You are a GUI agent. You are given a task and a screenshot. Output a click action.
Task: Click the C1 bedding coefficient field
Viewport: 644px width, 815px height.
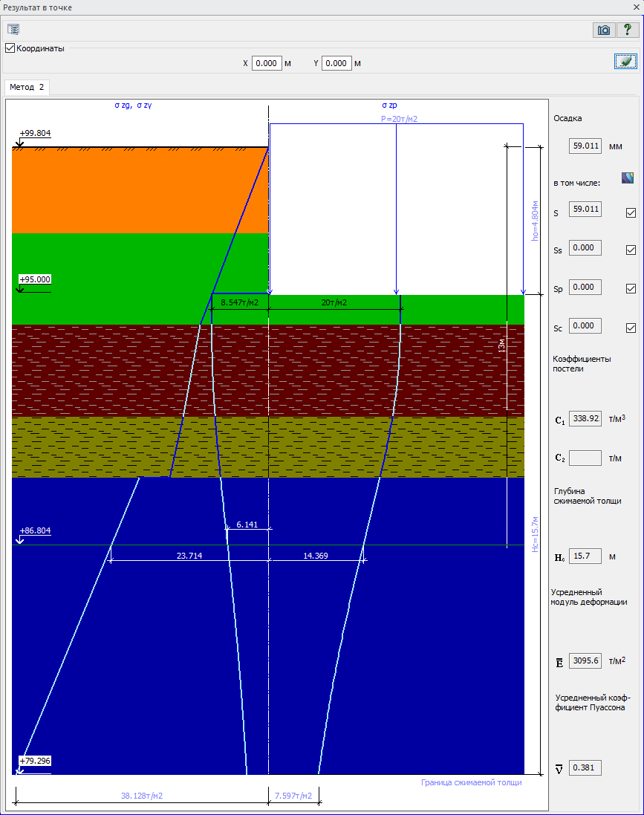585,418
